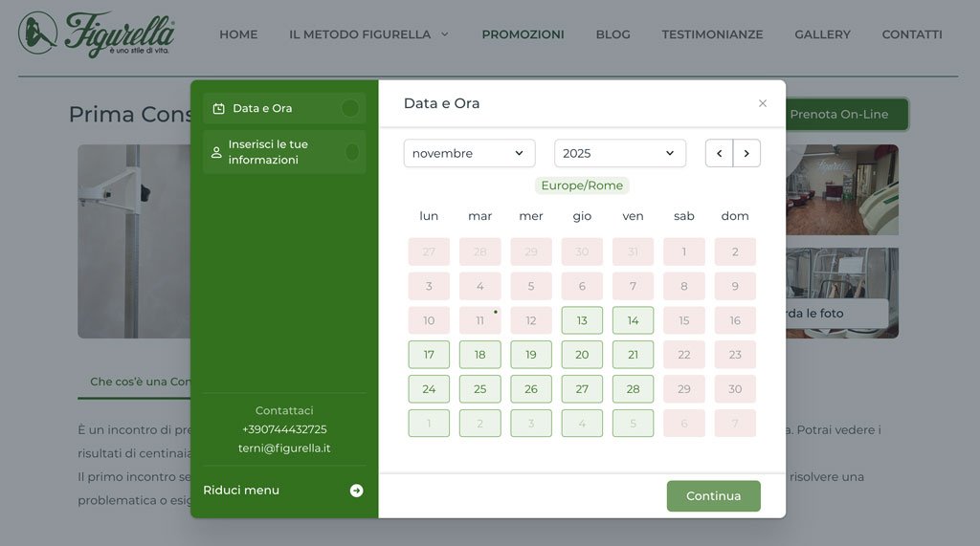Click the Data e Ora dialog title

pyautogui.click(x=442, y=103)
